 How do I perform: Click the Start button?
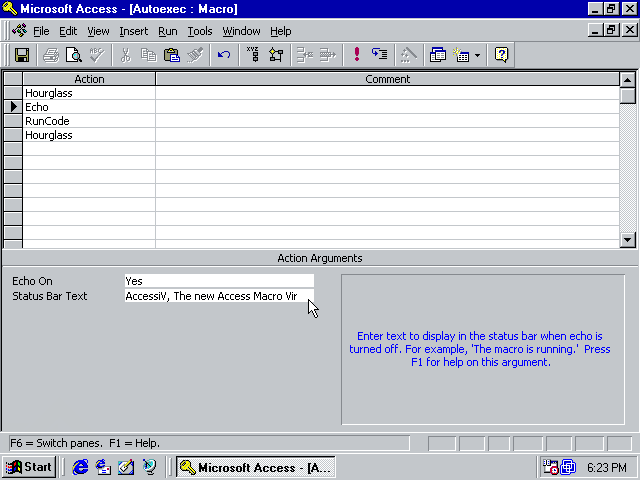(x=29, y=467)
